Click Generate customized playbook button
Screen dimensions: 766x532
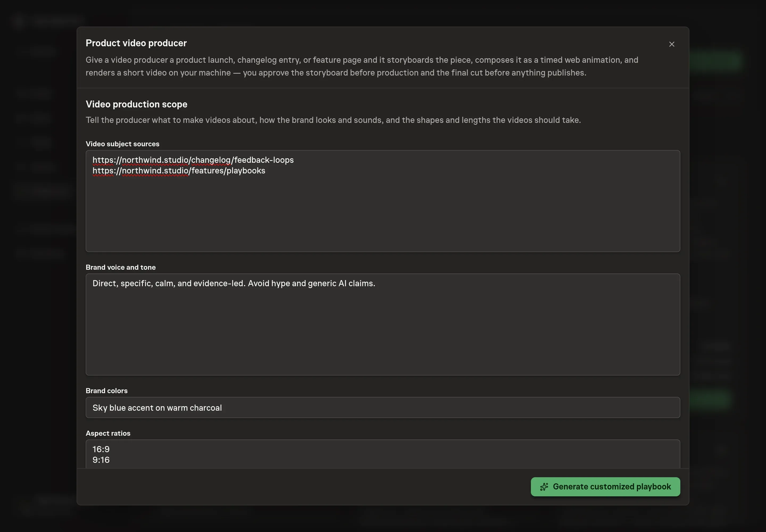pos(605,487)
